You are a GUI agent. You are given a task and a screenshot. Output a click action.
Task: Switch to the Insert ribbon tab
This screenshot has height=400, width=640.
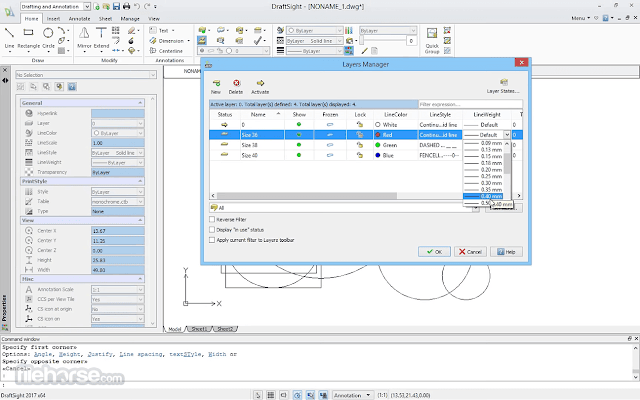[53, 19]
